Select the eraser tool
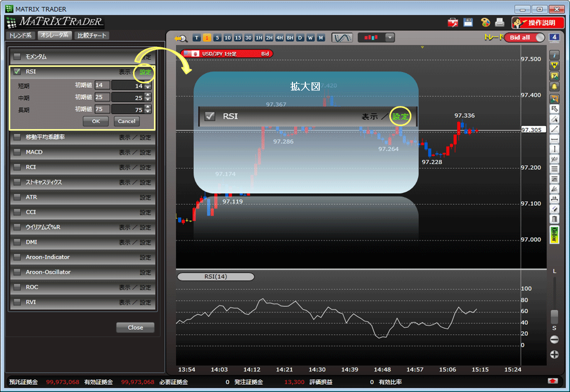The height and width of the screenshot is (392, 570). click(555, 209)
